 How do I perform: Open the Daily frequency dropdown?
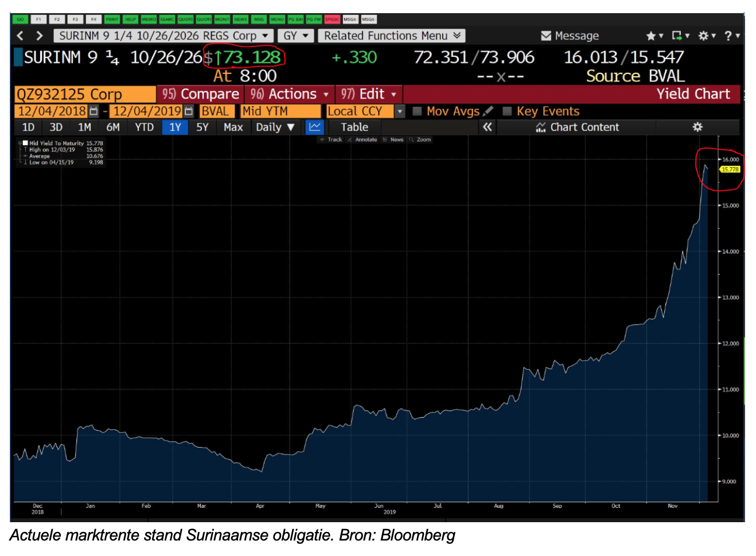pos(275,127)
